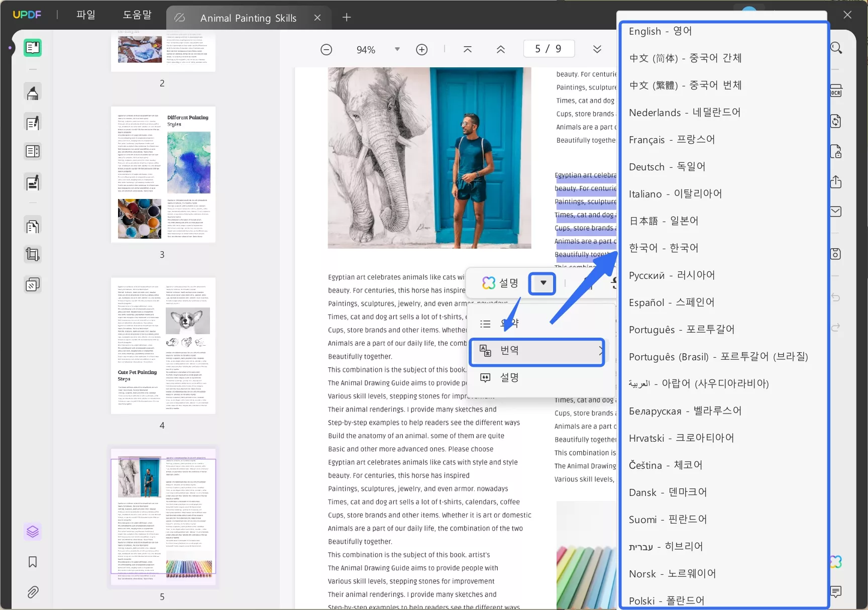Open the Reader mode icon in sidebar
This screenshot has height=610, width=868.
[33, 48]
